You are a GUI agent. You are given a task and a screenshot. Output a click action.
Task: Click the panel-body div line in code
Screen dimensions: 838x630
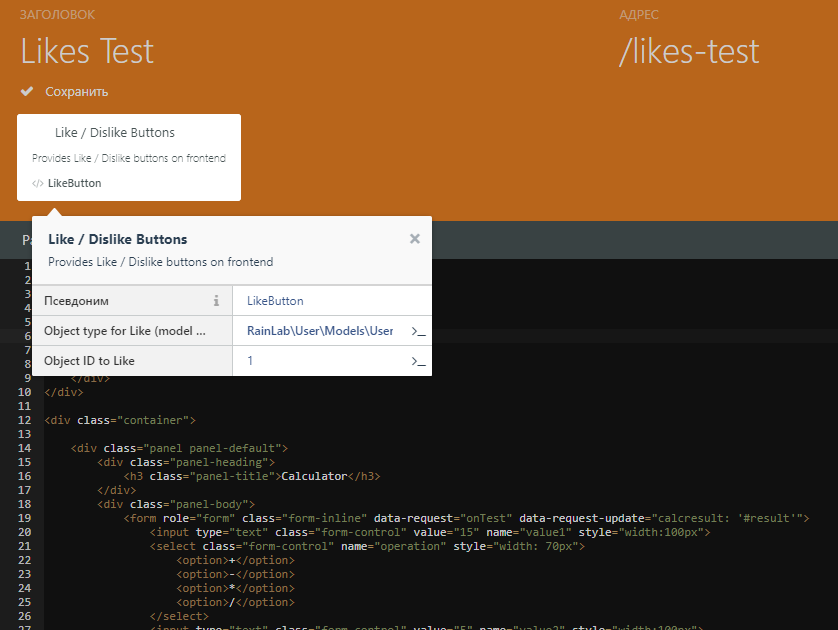coord(176,504)
